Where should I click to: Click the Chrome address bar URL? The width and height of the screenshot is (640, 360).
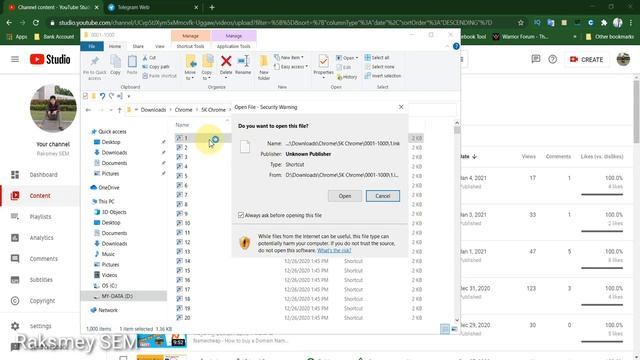point(275,23)
